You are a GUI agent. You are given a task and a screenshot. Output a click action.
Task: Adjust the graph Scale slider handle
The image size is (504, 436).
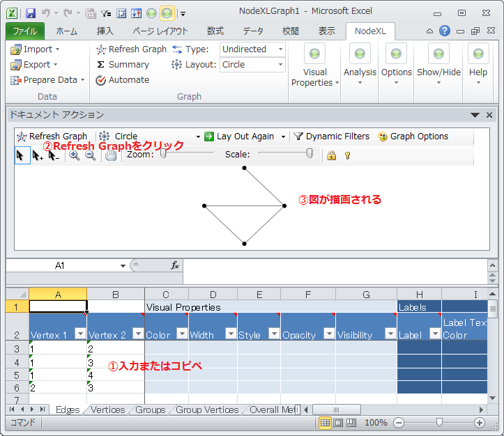(x=310, y=153)
